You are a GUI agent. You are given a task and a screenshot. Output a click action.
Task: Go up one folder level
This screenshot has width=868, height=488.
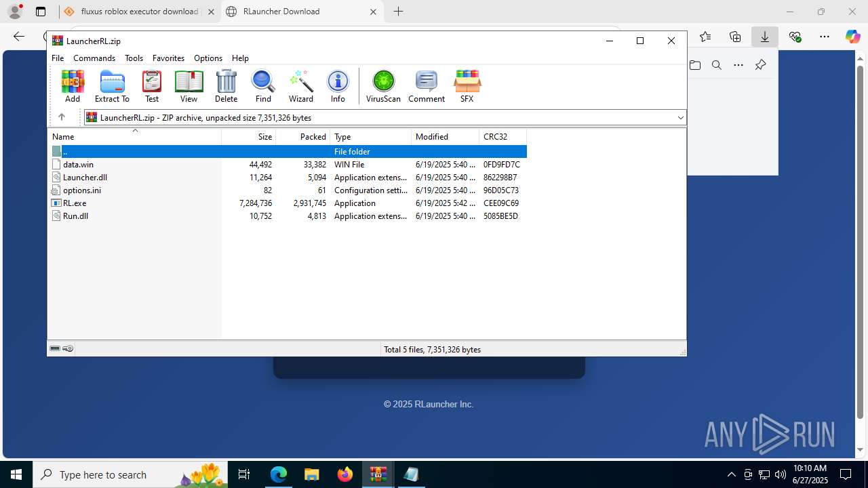[61, 117]
